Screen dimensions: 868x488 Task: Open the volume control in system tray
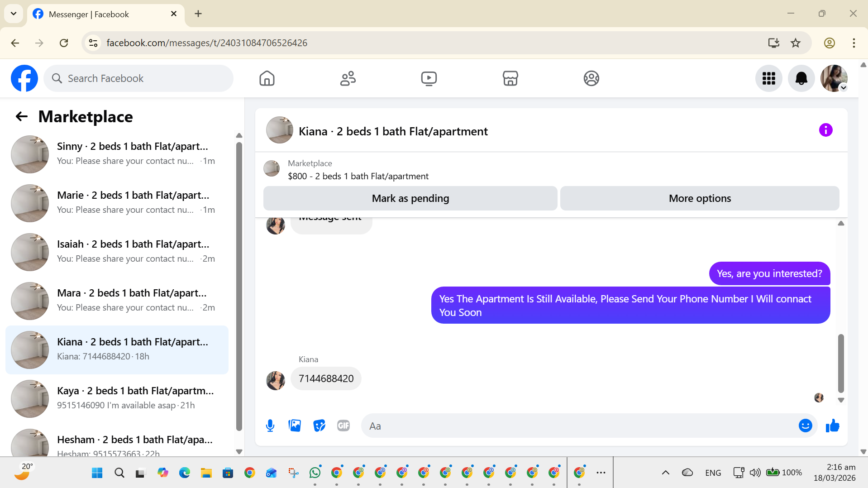755,473
